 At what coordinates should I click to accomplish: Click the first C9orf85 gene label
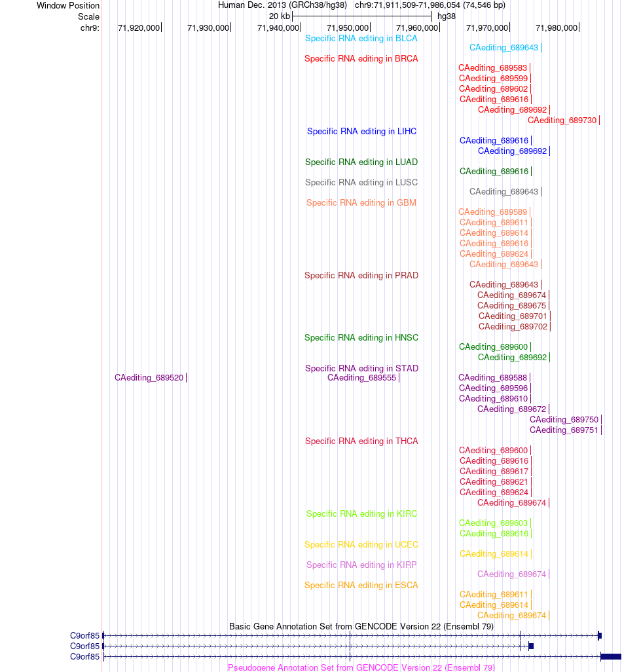coord(84,636)
